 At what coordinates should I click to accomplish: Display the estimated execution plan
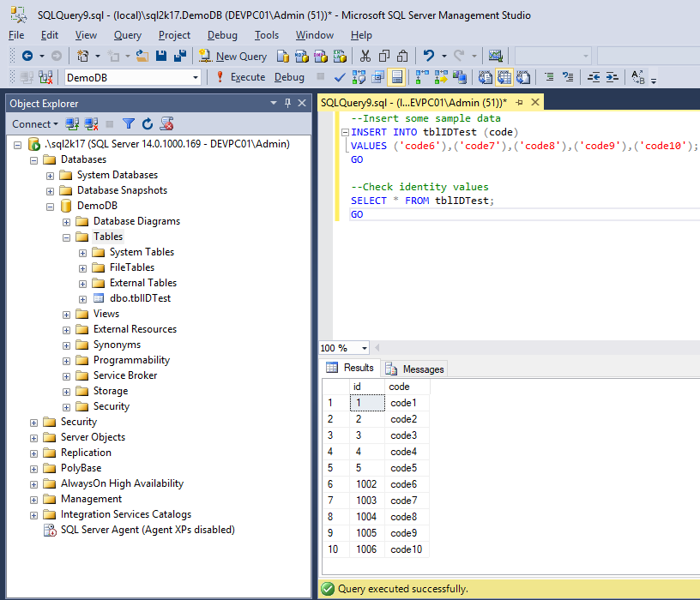point(359,78)
